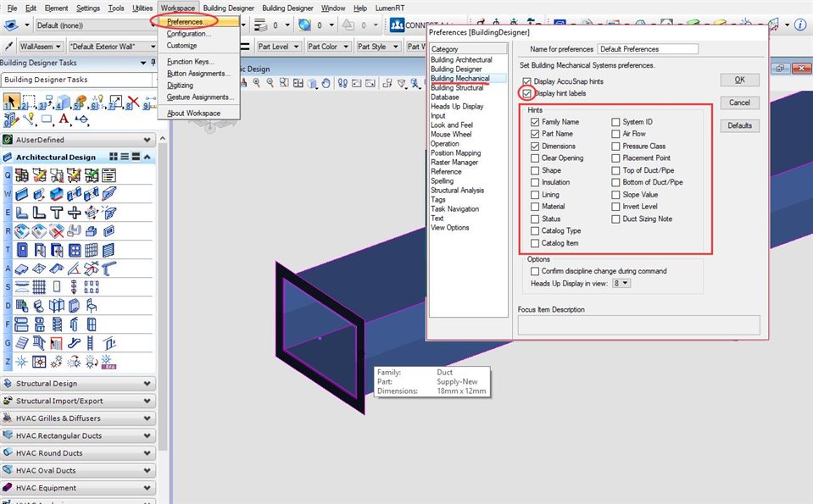Viewport: 813px width, 504px height.
Task: Click the blue info icon in the toolbar
Action: tap(800, 25)
